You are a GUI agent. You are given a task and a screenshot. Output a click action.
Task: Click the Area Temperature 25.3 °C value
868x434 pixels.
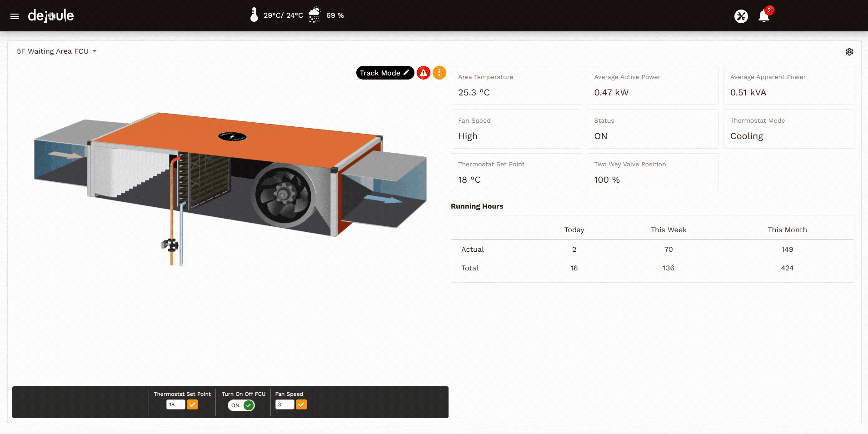tap(474, 92)
